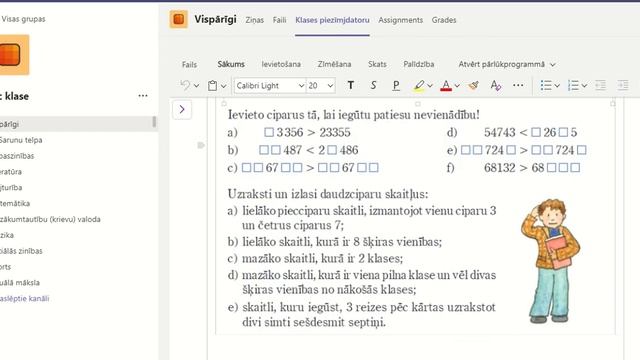The image size is (640, 360).
Task: Go back to Visas grupas
Action: [x=23, y=19]
